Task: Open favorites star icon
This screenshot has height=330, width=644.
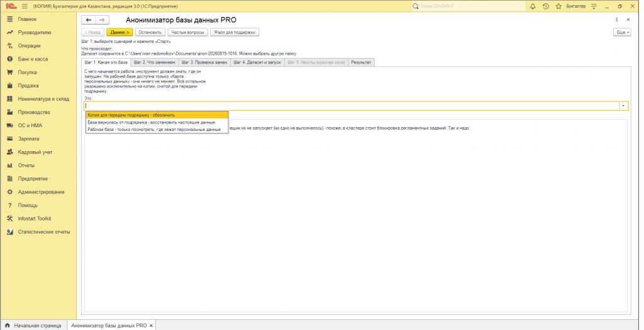Action: pyautogui.click(x=558, y=6)
